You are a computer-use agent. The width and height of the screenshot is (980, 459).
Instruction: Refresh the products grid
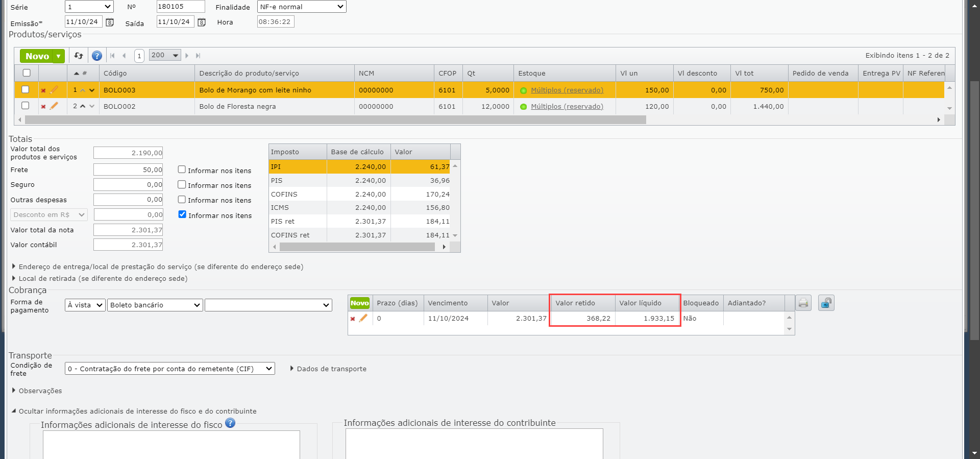click(x=79, y=56)
